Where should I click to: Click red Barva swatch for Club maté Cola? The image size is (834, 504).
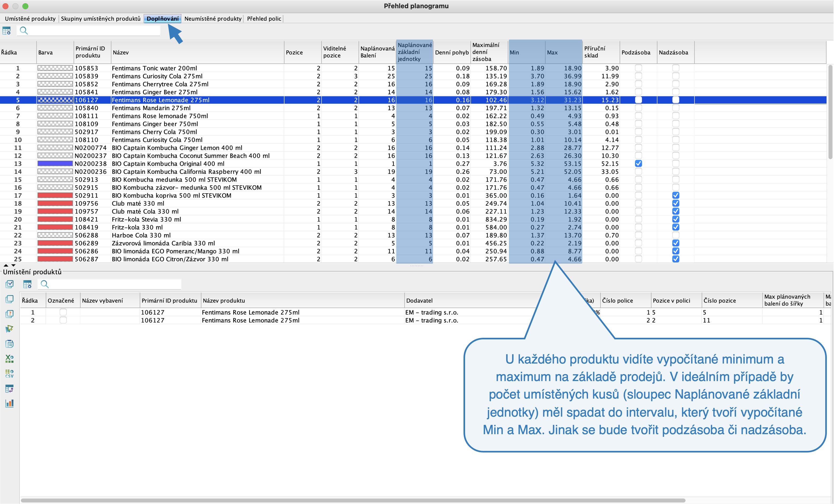coord(55,211)
